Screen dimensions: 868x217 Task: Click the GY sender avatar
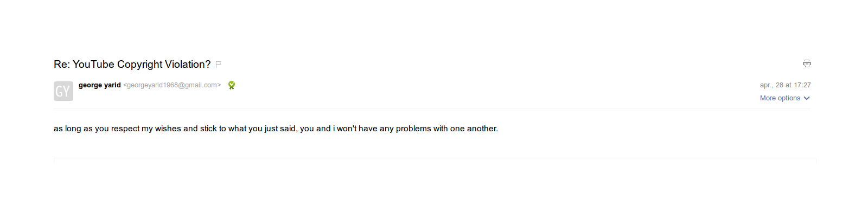pyautogui.click(x=63, y=91)
